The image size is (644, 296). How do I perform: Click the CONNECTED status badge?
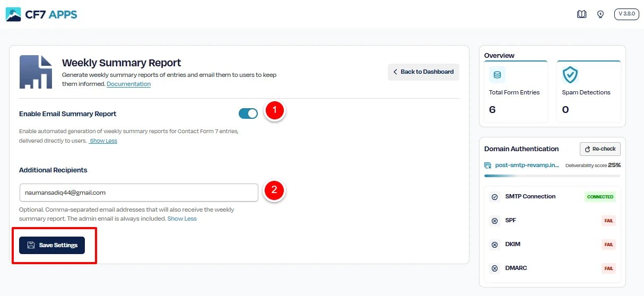coord(600,197)
